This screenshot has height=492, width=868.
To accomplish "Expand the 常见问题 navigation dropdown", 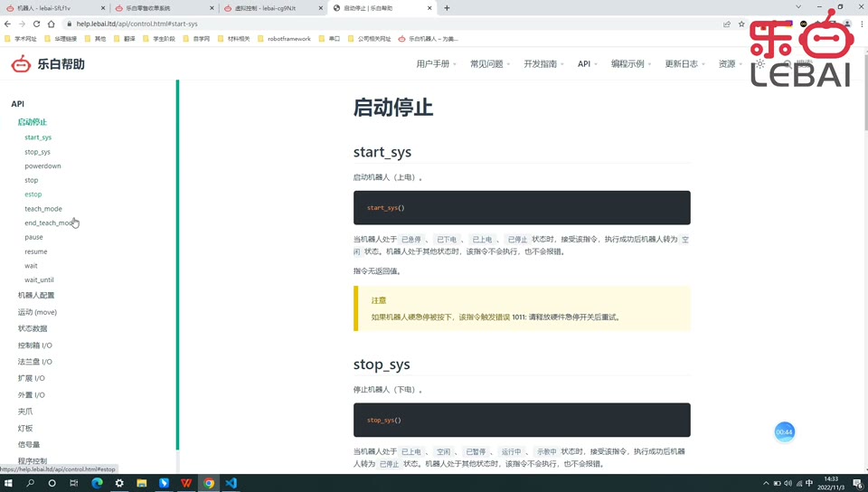I will pyautogui.click(x=490, y=63).
